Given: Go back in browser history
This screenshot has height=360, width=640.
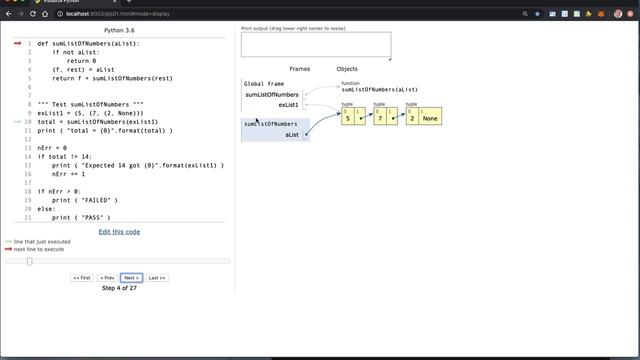Looking at the screenshot, I should click(x=9, y=14).
